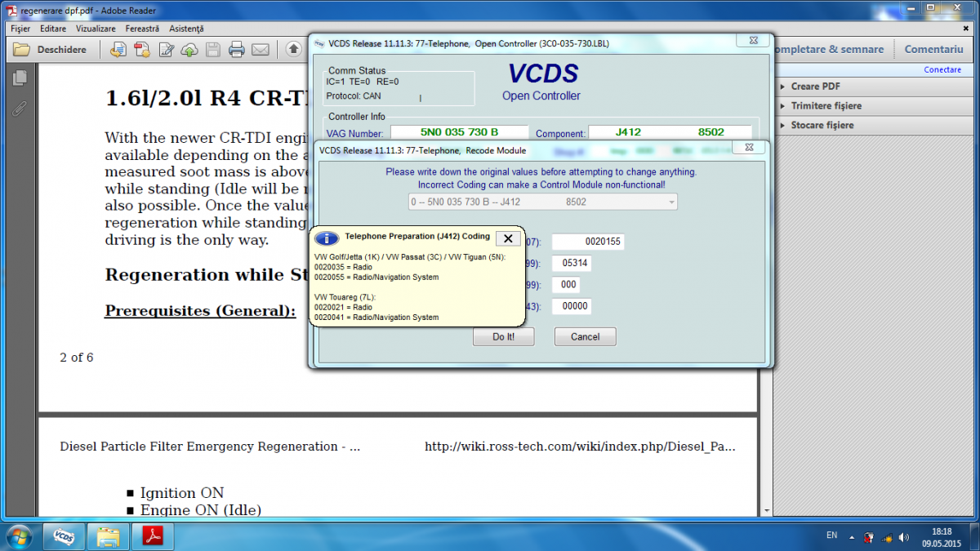This screenshot has width=980, height=551.
Task: Click the ross-tech wiki URL in page header
Action: click(x=580, y=447)
